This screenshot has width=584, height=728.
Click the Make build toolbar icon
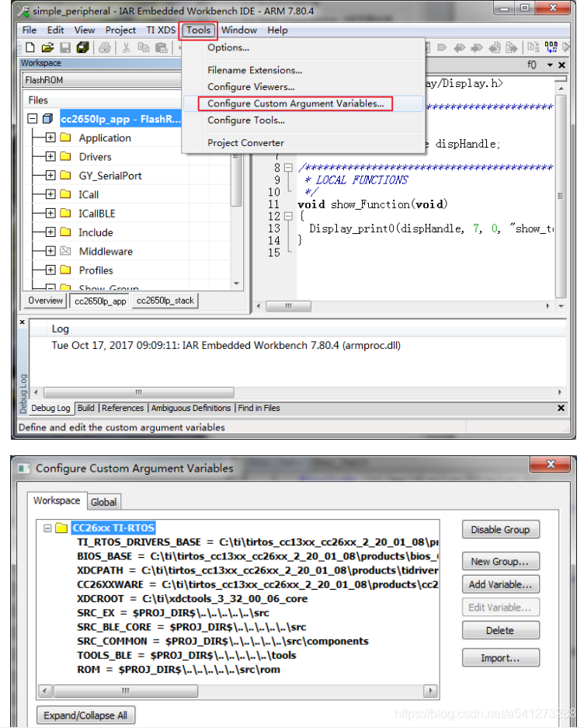click(551, 47)
